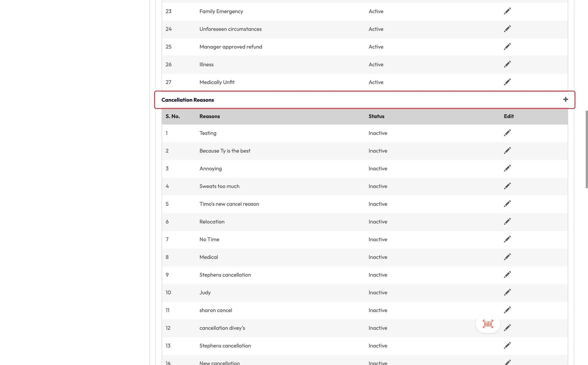Click the pencil icon for Judy
The image size is (588, 365).
[507, 292]
